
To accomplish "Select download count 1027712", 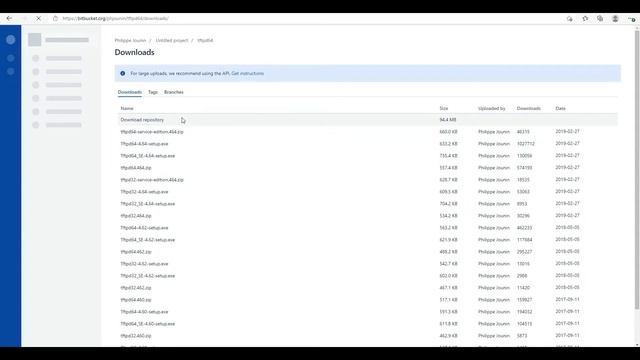I will pyautogui.click(x=526, y=144).
